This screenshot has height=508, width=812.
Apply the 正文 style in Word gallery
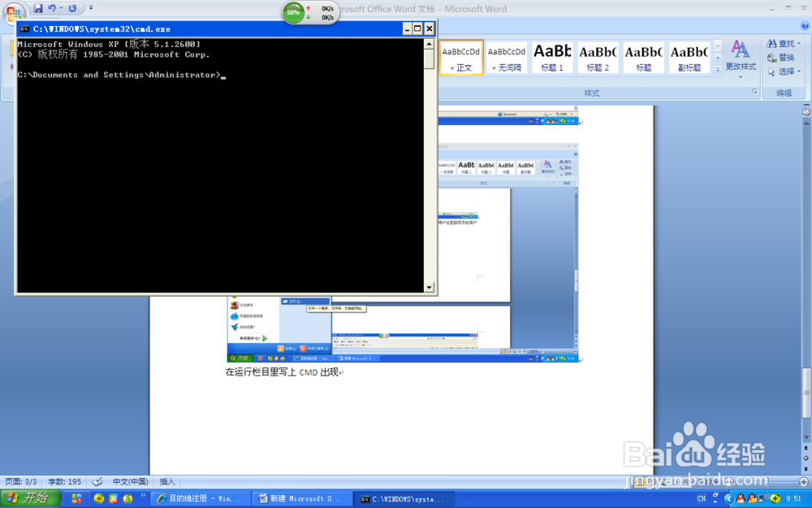click(x=461, y=58)
